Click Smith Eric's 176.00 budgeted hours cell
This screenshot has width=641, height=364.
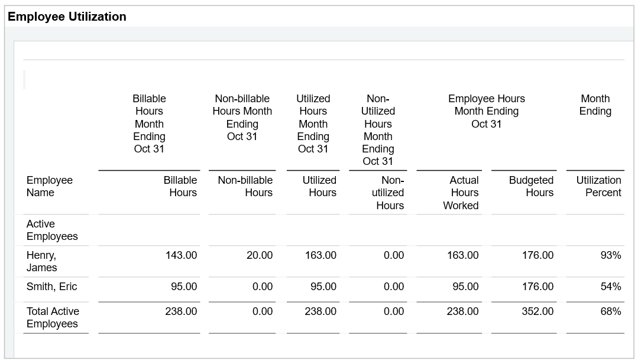tap(538, 287)
